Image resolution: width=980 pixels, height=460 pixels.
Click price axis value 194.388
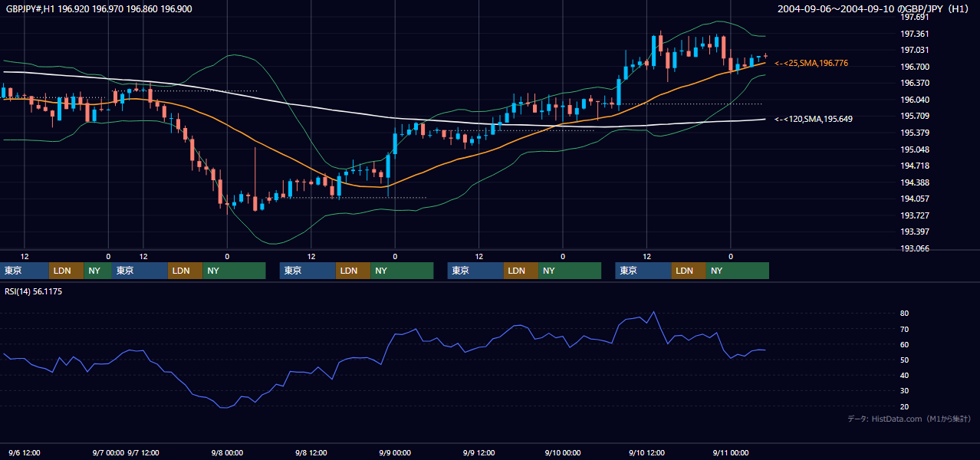pyautogui.click(x=913, y=182)
